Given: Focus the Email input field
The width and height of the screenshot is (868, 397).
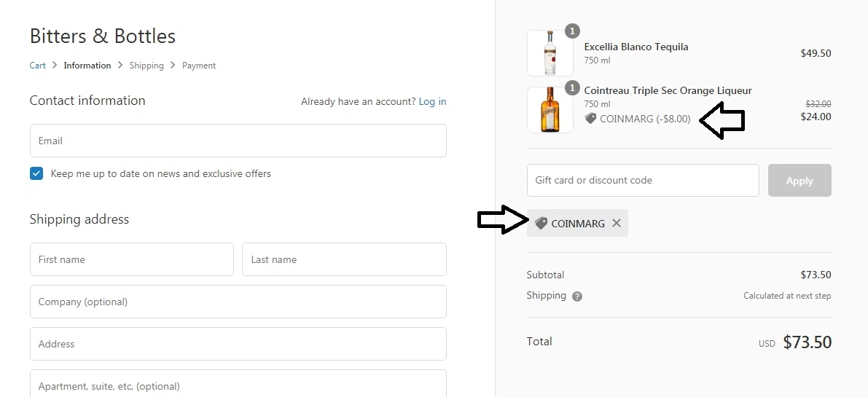Looking at the screenshot, I should coord(238,141).
